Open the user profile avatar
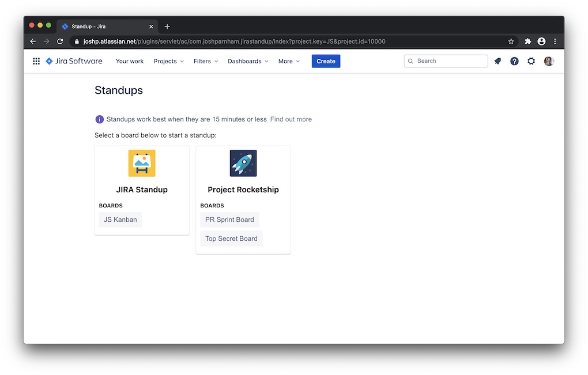The height and width of the screenshot is (375, 588). 549,61
